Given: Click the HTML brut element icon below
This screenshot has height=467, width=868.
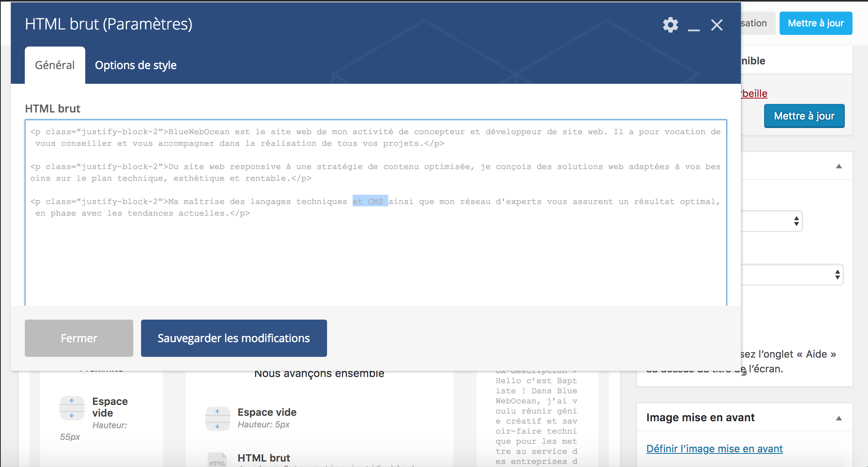Looking at the screenshot, I should (x=217, y=460).
